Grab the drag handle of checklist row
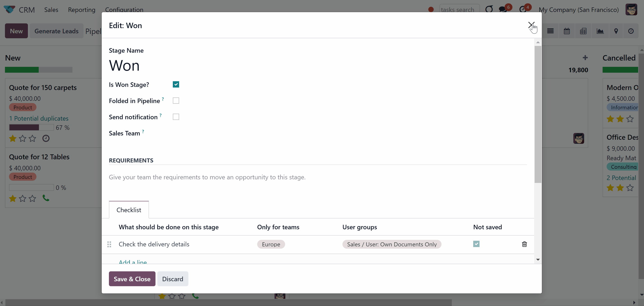 109,244
